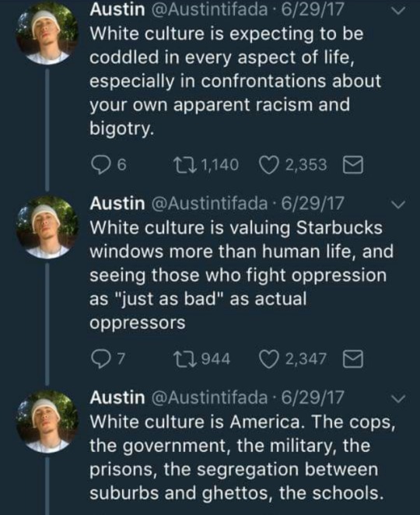Retweet the tweet with 1,140 retweets
The height and width of the screenshot is (515, 420).
(x=185, y=165)
